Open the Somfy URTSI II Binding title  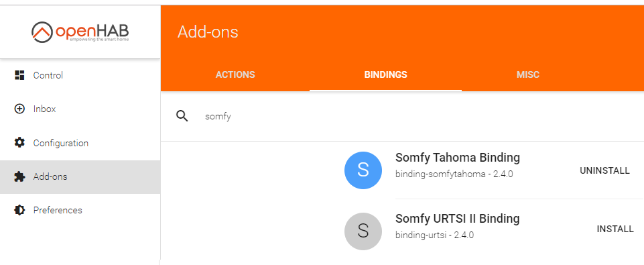point(458,219)
